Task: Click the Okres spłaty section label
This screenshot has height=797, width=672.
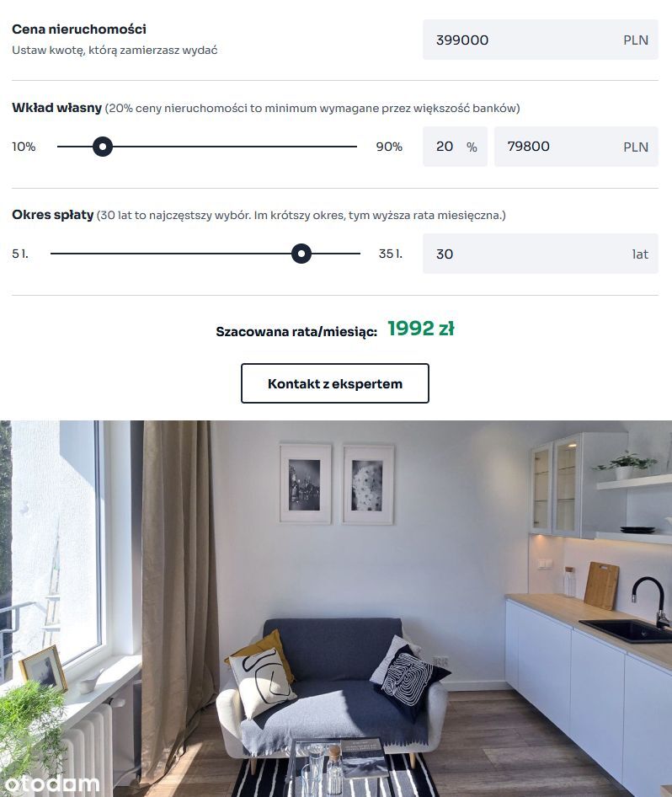Action: (53, 215)
